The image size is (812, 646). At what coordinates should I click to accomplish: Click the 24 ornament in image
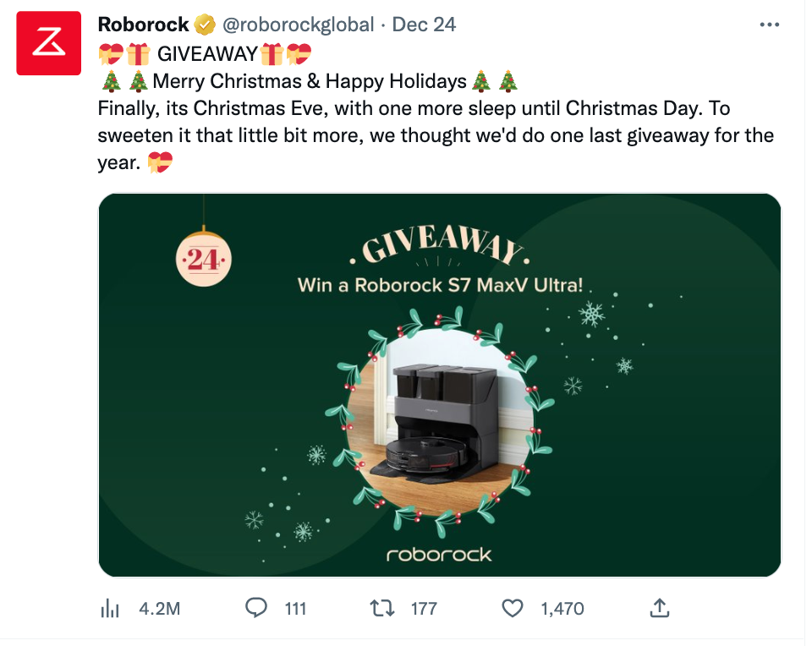[204, 259]
